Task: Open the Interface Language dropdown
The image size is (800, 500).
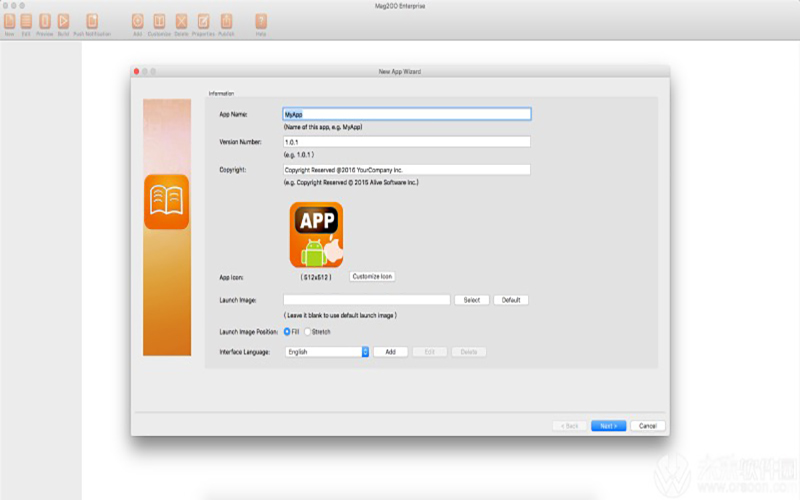Action: click(x=327, y=352)
